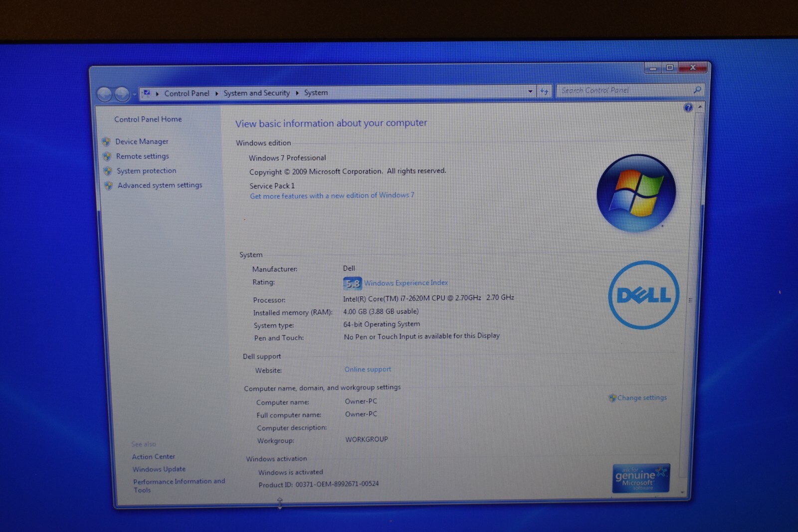Screen dimensions: 798x532
Task: Click the Windows is activated text
Action: coord(291,472)
